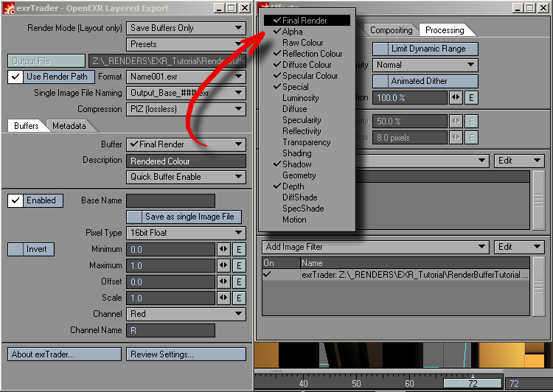
Task: Toggle the Invert checkbox
Action: [x=15, y=249]
